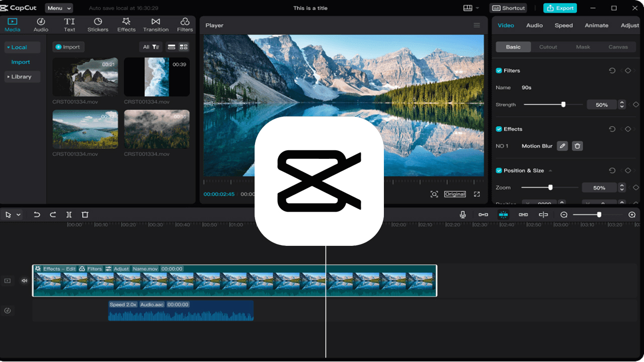Toggle the Effects checkbox
The image size is (644, 362).
499,129
